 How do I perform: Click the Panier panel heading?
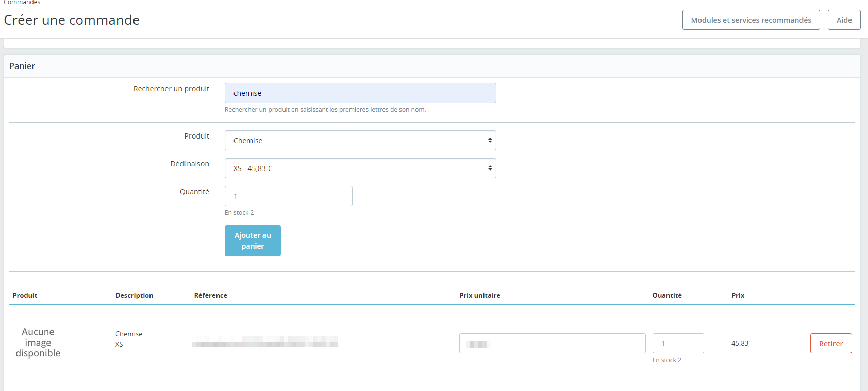[22, 66]
